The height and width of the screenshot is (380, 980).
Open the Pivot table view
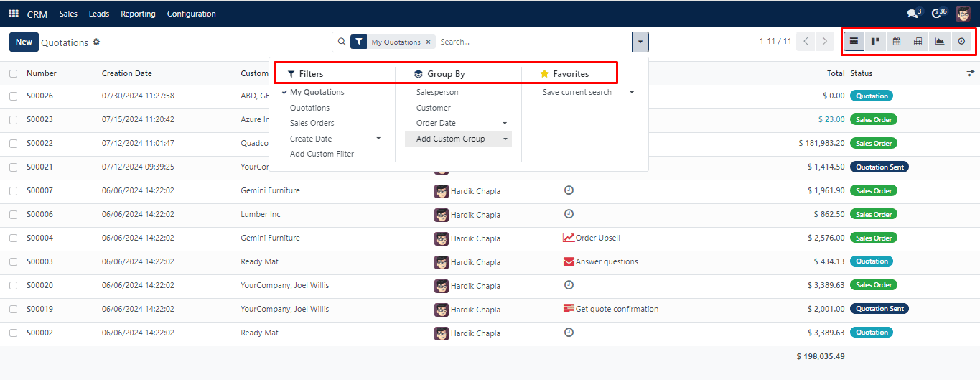[918, 42]
